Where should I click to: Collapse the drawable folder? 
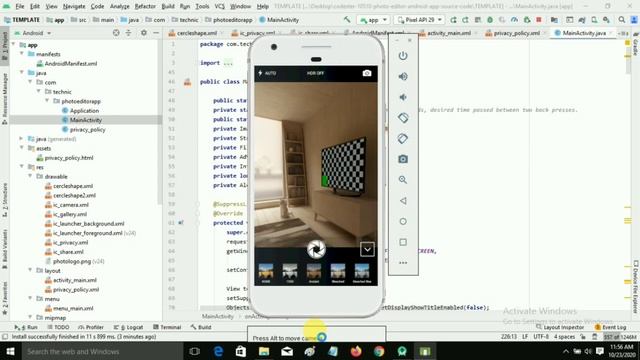[x=31, y=176]
